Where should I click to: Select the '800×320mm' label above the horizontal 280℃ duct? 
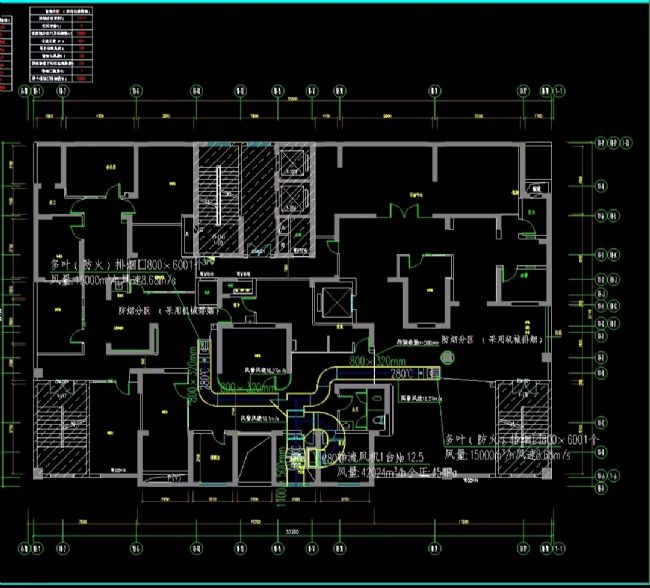(377, 361)
